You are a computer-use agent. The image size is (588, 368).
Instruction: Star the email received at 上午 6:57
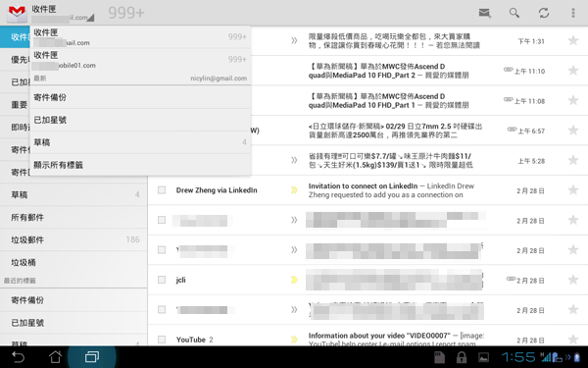tap(573, 131)
